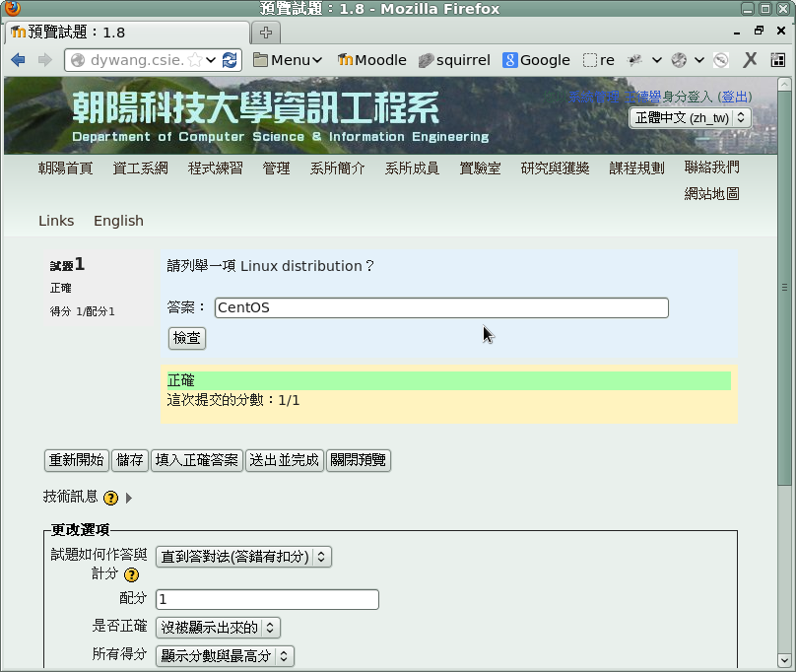Open the 是否正確 dropdown

[218, 628]
